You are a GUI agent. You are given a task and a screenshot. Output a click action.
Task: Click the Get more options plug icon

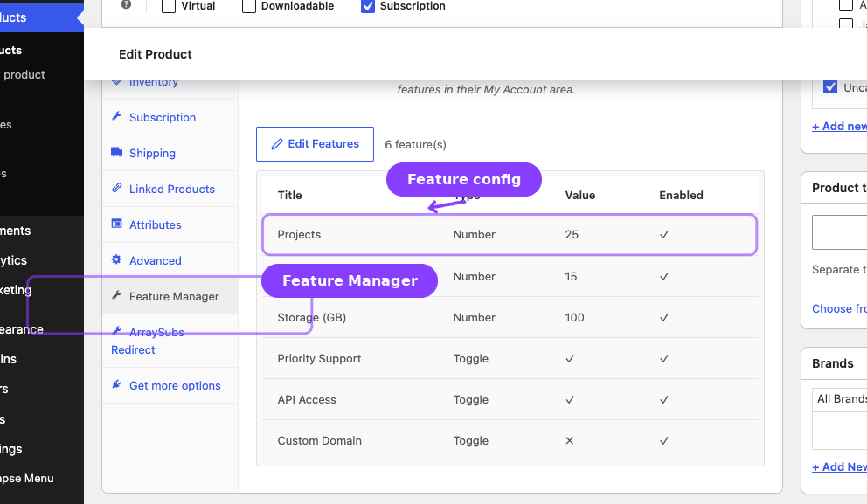click(116, 384)
